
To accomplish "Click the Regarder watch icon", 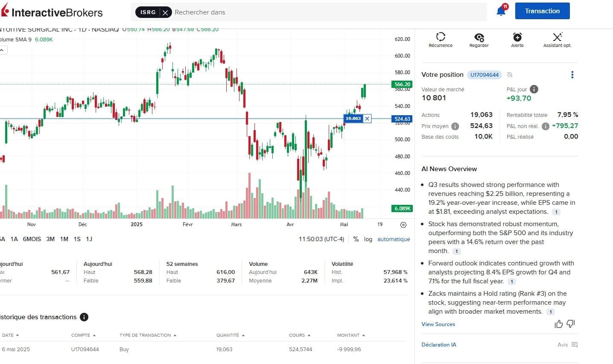I will coord(479,40).
